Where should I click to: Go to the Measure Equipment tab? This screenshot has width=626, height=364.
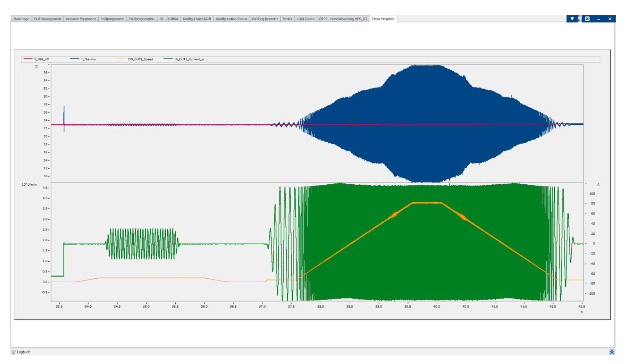[x=81, y=19]
